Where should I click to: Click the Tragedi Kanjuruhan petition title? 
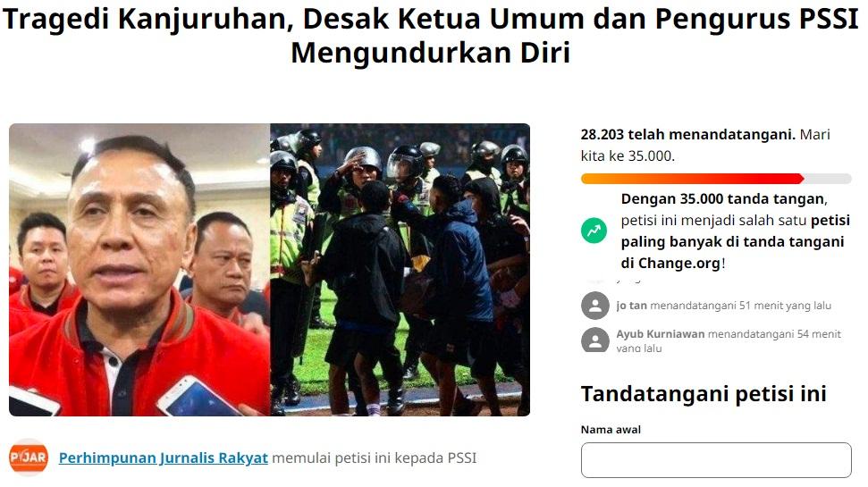430,36
